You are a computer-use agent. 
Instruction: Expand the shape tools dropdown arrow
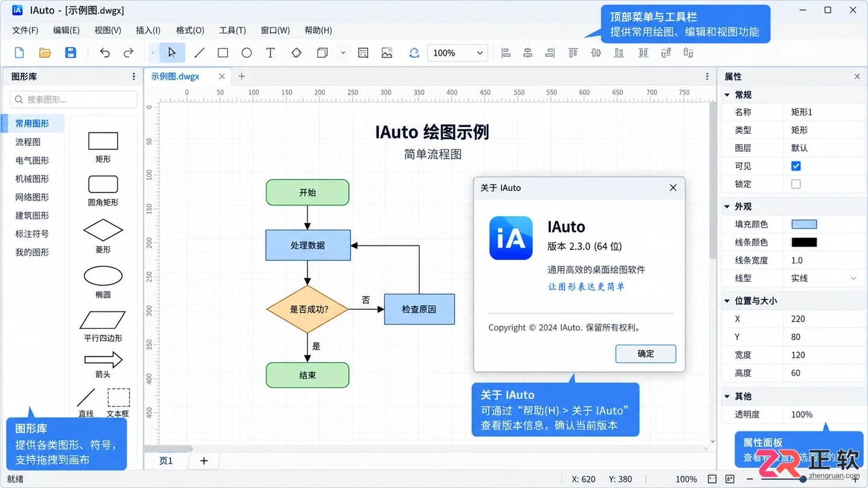[x=343, y=53]
